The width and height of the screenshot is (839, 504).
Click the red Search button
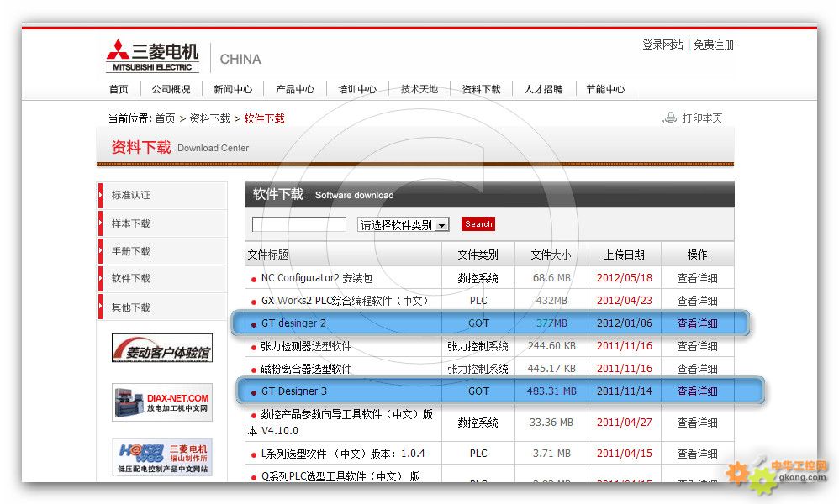pos(478,224)
